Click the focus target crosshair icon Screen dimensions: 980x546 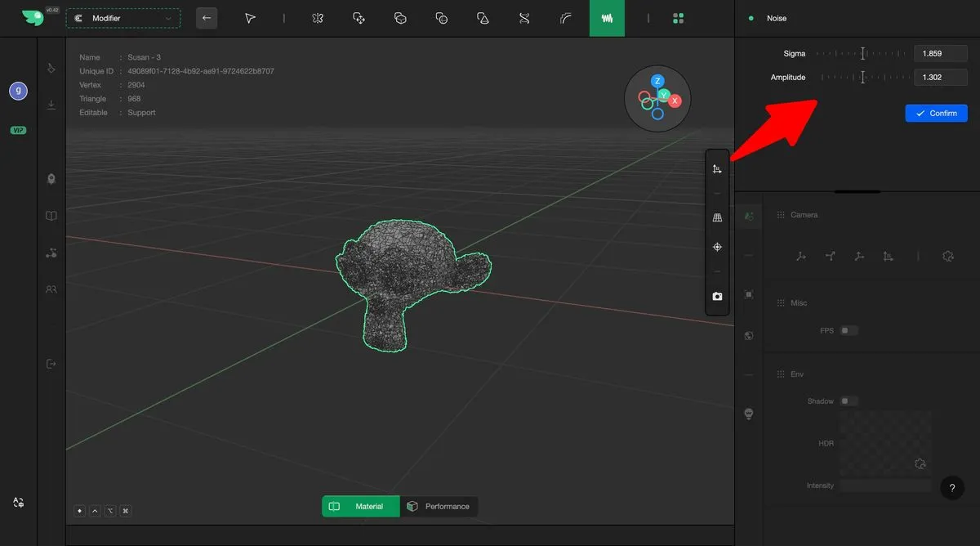pos(717,247)
